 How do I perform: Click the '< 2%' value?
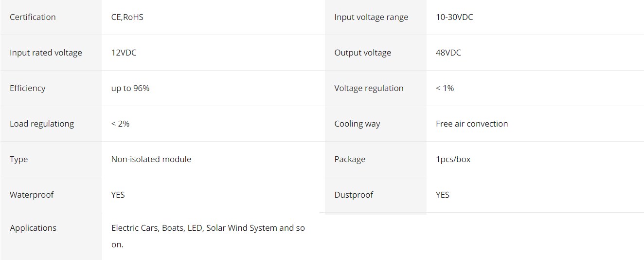point(120,124)
